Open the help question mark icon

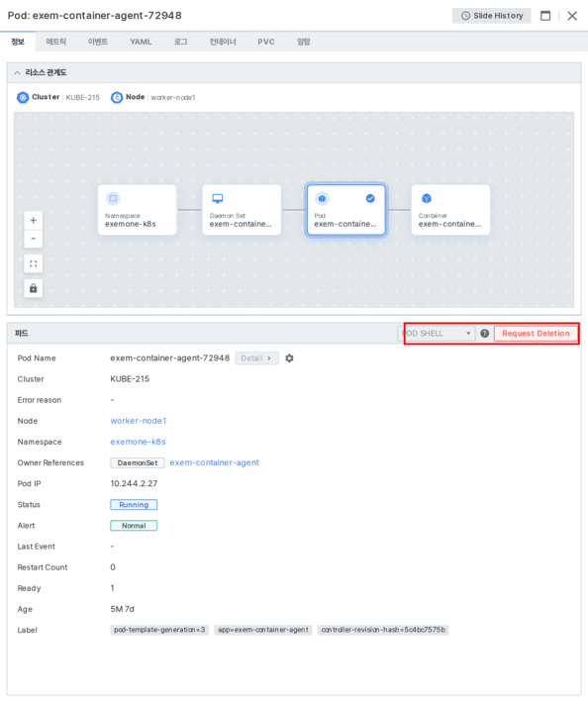click(x=484, y=333)
